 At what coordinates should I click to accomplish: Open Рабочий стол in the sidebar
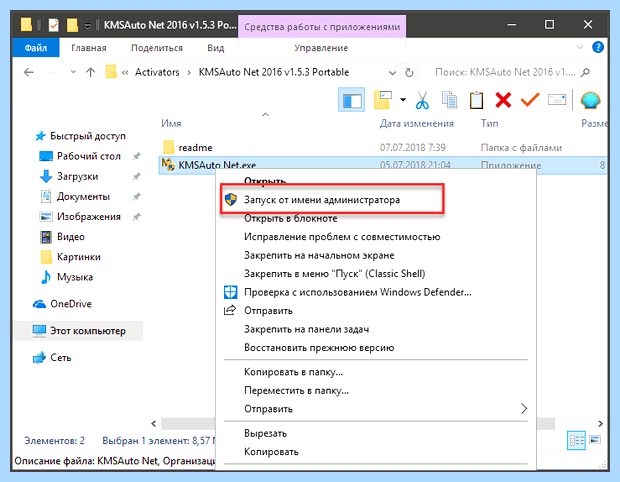point(88,156)
